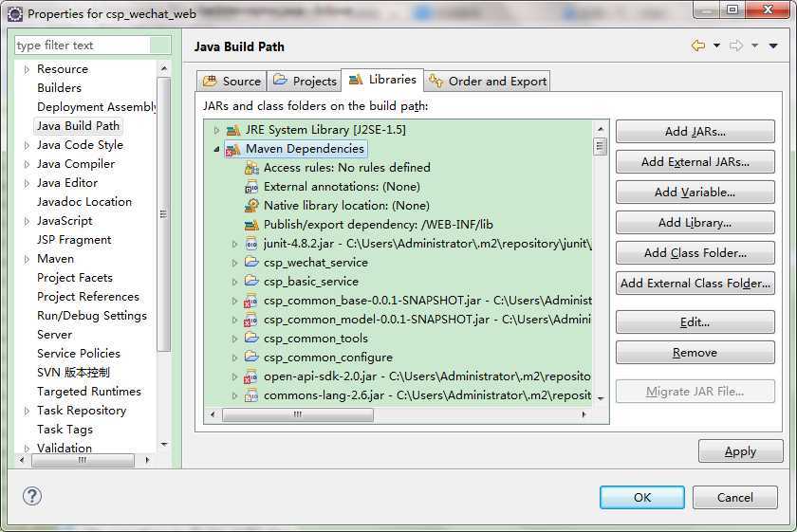
Task: Expand the JRE System Library node
Action: coord(217,131)
